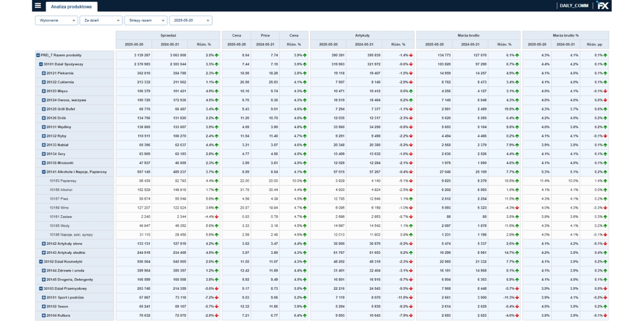644x322 pixels.
Task: Click the Artykuły column group header
Action: pyautogui.click(x=362, y=35)
